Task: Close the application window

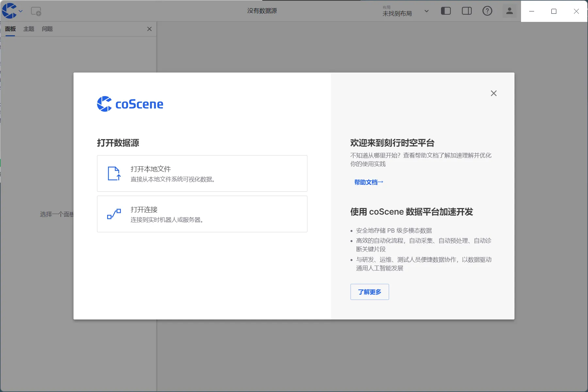Action: pos(576,11)
